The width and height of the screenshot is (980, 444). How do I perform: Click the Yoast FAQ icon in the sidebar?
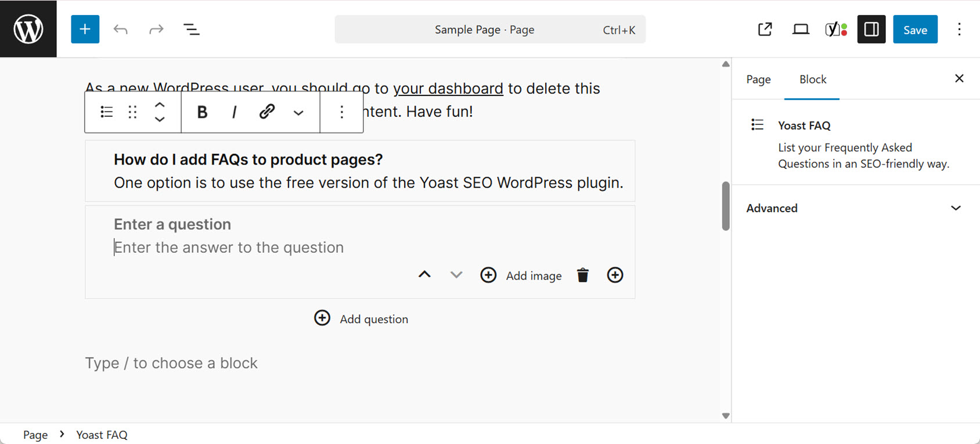point(757,124)
